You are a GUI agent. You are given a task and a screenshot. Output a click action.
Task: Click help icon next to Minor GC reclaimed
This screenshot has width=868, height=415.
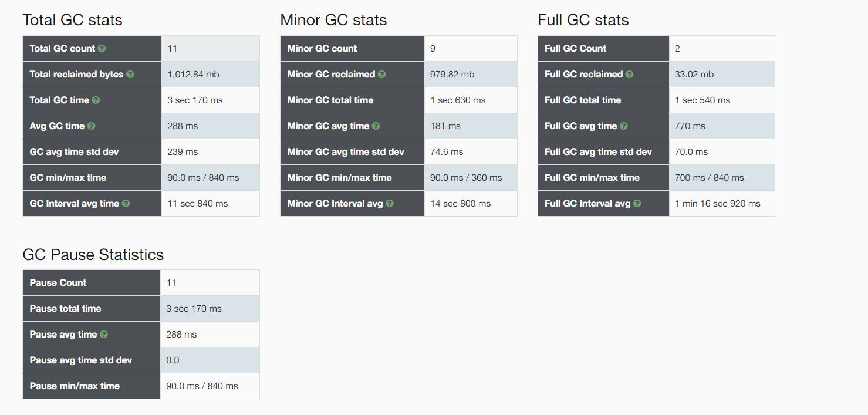(x=382, y=75)
